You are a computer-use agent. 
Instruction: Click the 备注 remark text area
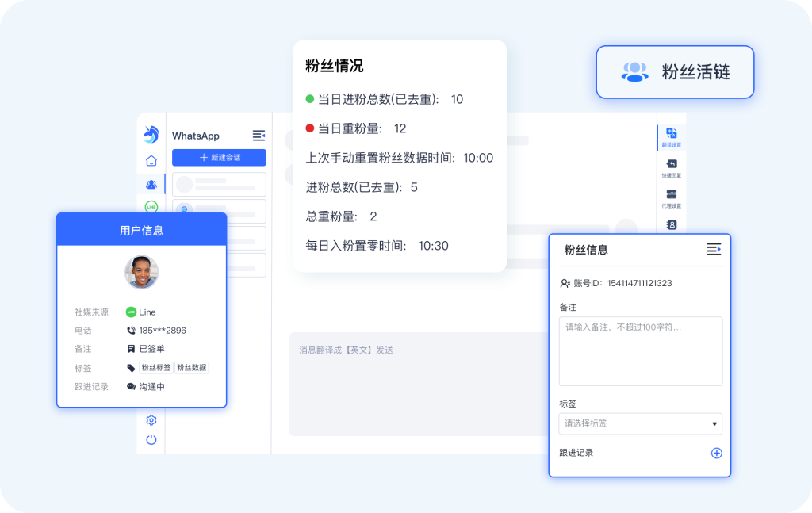[641, 351]
